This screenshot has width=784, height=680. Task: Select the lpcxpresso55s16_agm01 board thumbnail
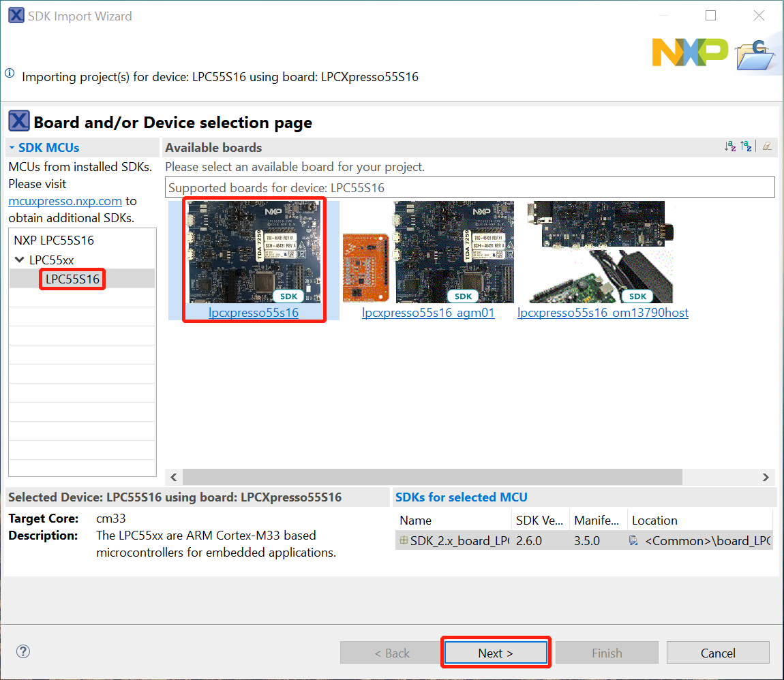[x=428, y=252]
